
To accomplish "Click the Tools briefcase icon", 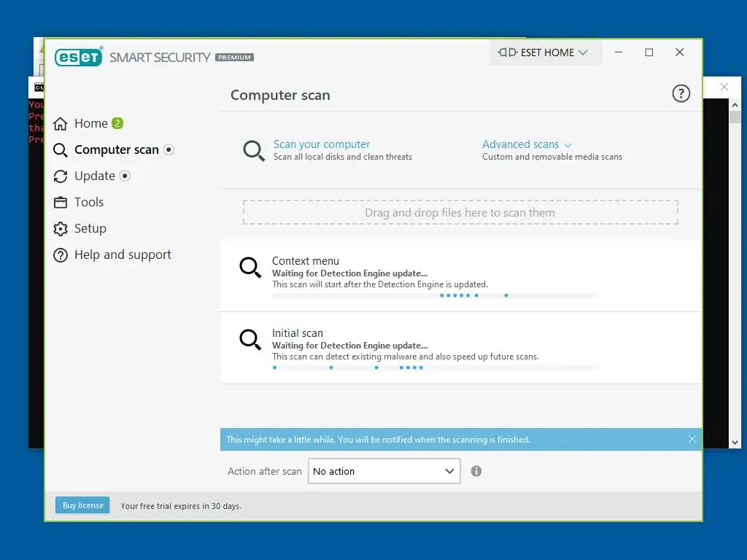I will click(x=61, y=203).
